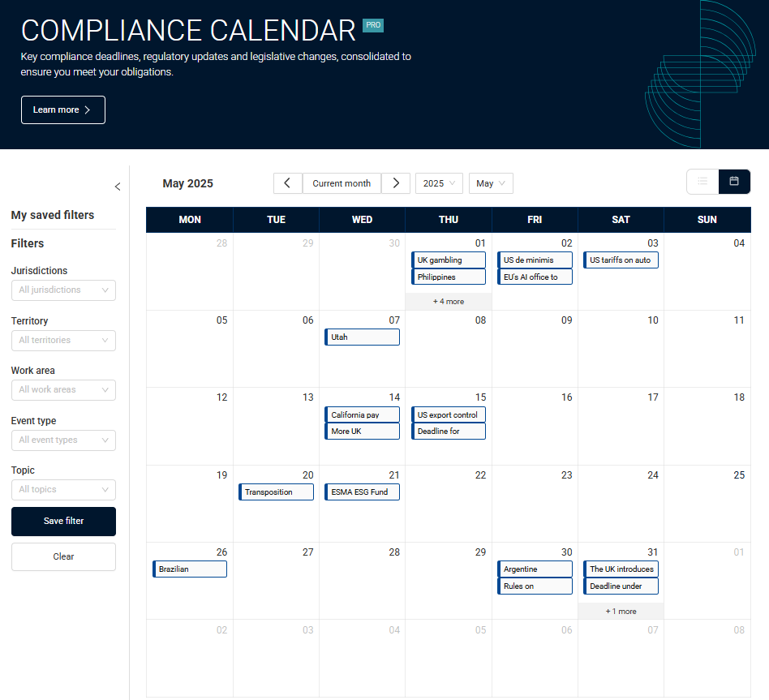
Task: Switch to list view
Action: click(702, 182)
